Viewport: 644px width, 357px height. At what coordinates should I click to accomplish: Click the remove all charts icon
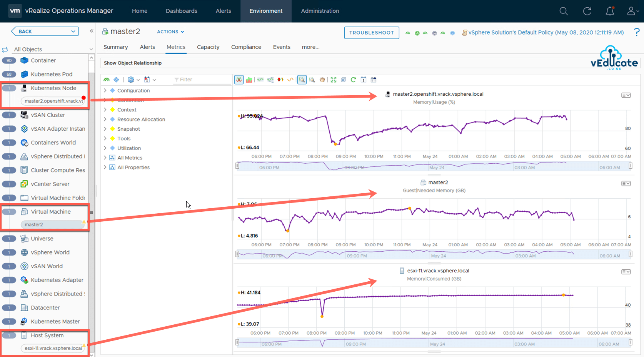344,80
